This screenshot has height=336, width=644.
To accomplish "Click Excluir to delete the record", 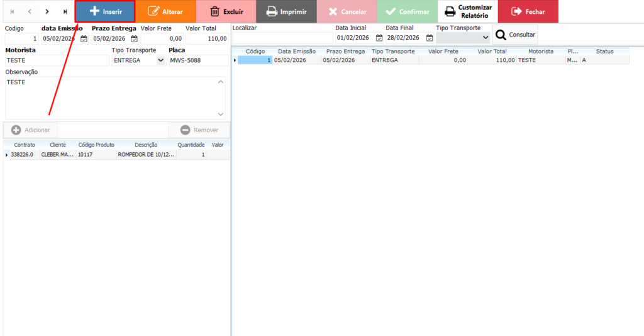I will (226, 11).
